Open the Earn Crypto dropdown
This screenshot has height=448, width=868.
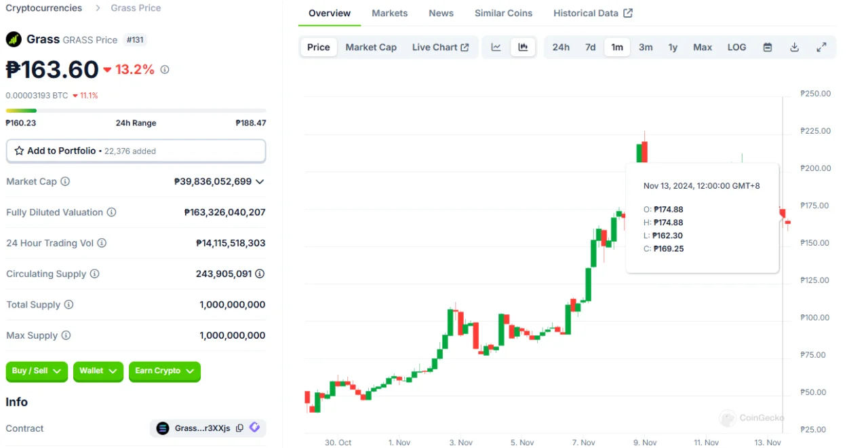coord(165,371)
